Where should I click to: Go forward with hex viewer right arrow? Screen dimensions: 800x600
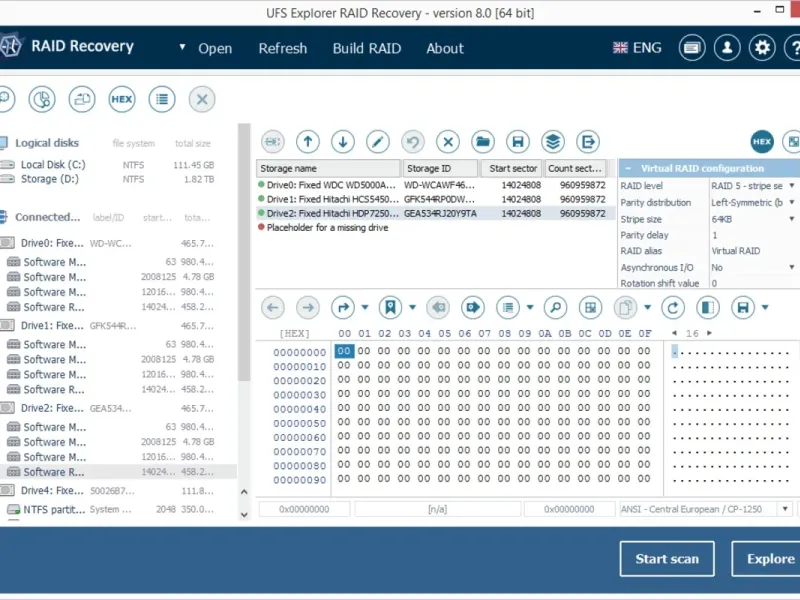click(308, 308)
